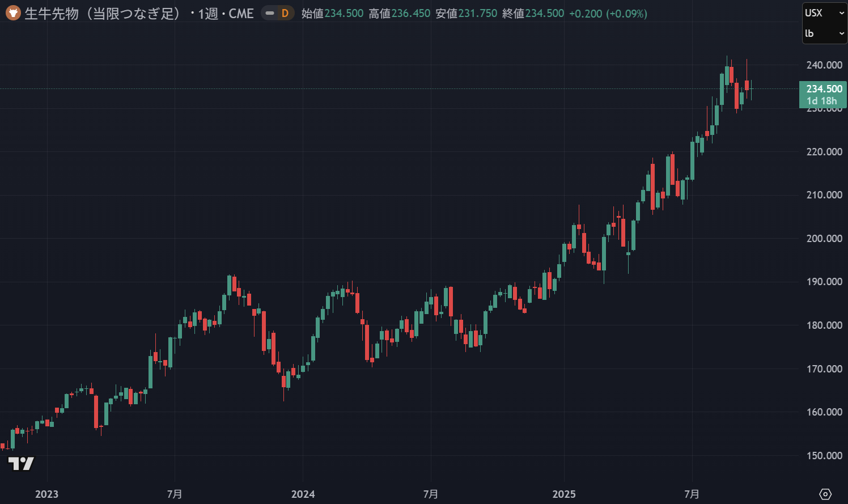
Task: Click the +0.200 (+0.09%) change value
Action: pyautogui.click(x=608, y=13)
